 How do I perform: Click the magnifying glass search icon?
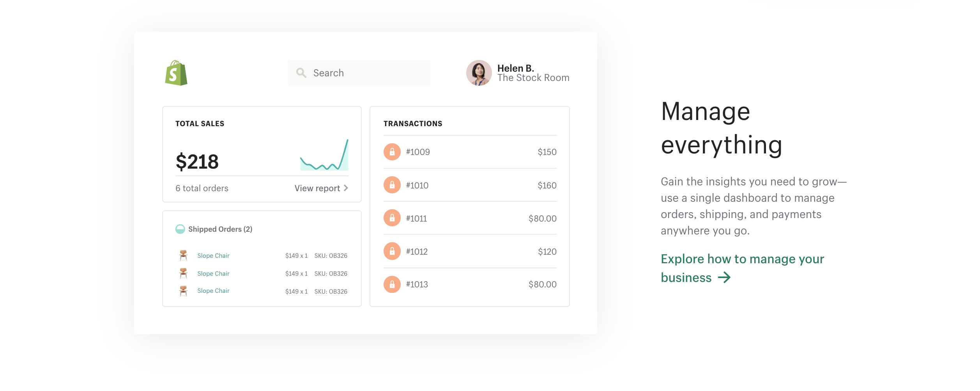coord(301,73)
